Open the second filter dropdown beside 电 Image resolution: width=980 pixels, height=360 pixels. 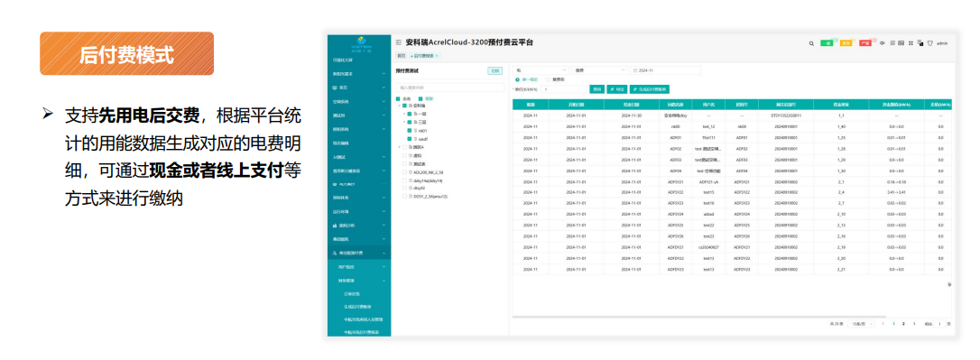(x=599, y=70)
